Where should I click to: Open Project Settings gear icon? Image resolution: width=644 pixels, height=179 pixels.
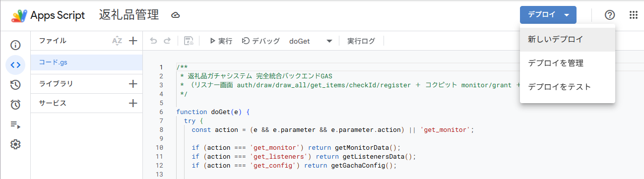point(15,144)
